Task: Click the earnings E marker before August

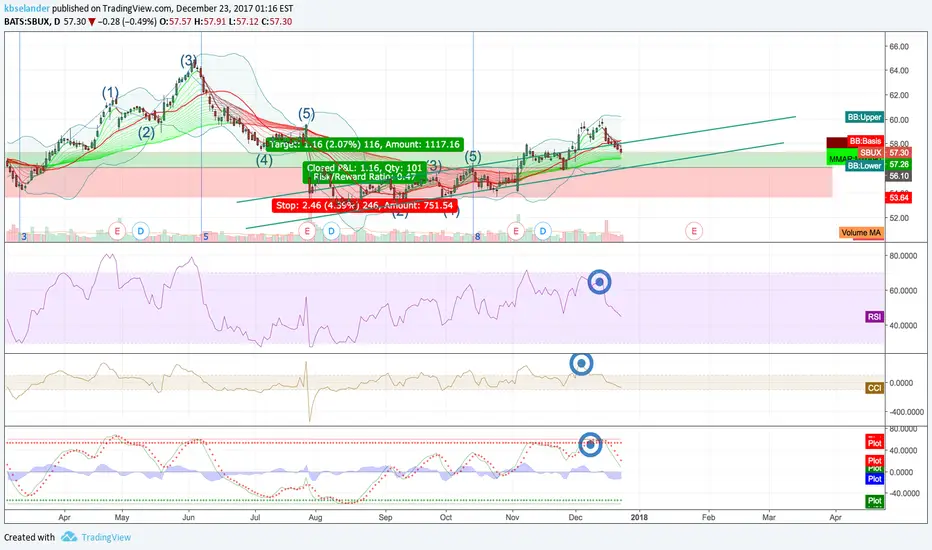Action: (x=307, y=231)
